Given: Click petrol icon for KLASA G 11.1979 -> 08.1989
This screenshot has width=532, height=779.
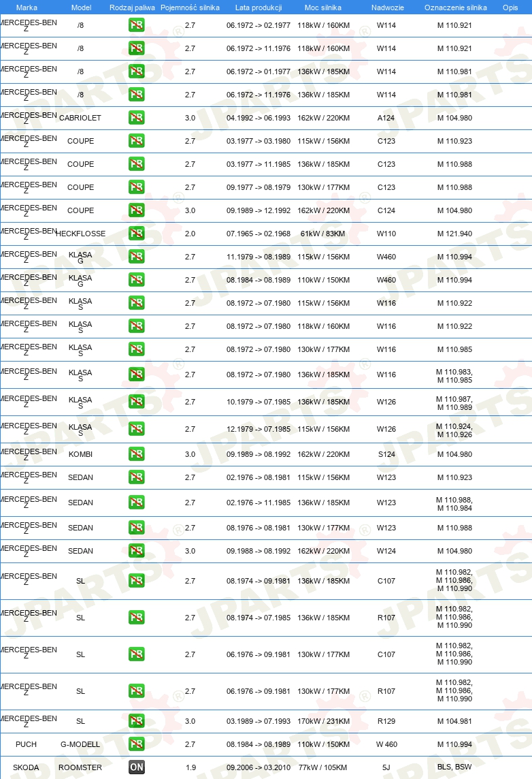Looking at the screenshot, I should click(137, 257).
